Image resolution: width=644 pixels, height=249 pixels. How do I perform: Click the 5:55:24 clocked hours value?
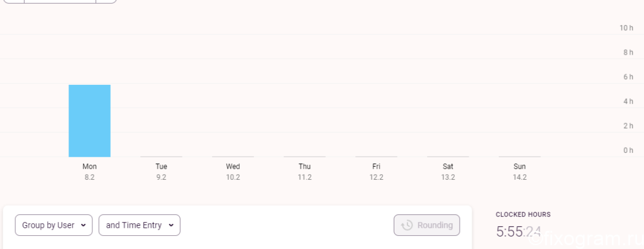click(x=518, y=232)
